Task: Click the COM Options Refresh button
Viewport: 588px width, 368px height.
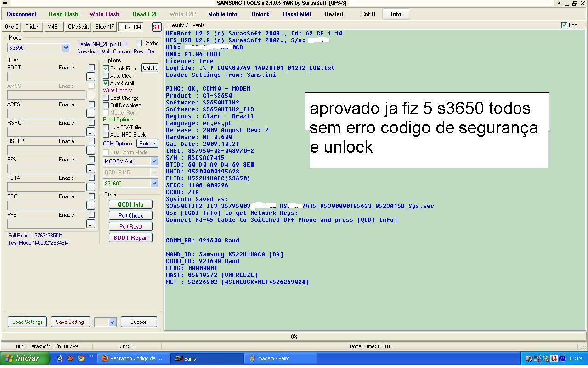Action: (x=148, y=144)
